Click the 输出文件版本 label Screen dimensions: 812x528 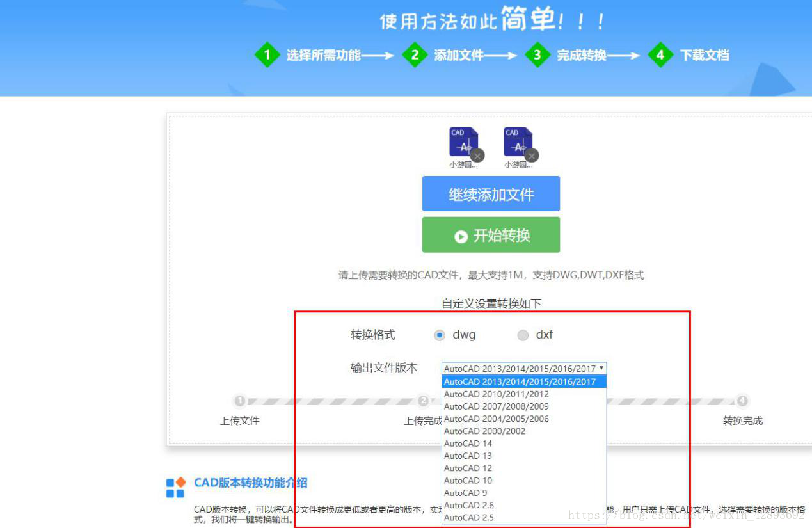[x=384, y=368]
